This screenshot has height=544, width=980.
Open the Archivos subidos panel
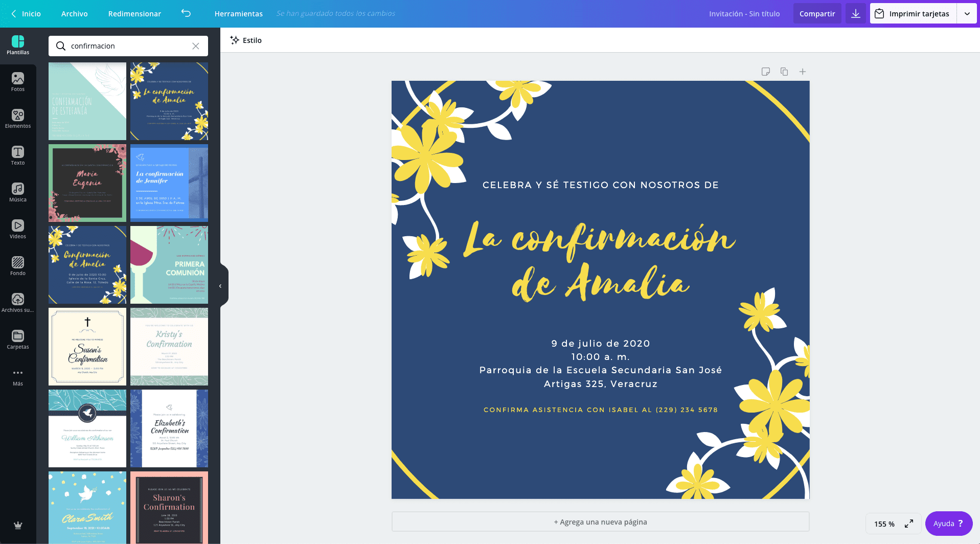(x=18, y=302)
